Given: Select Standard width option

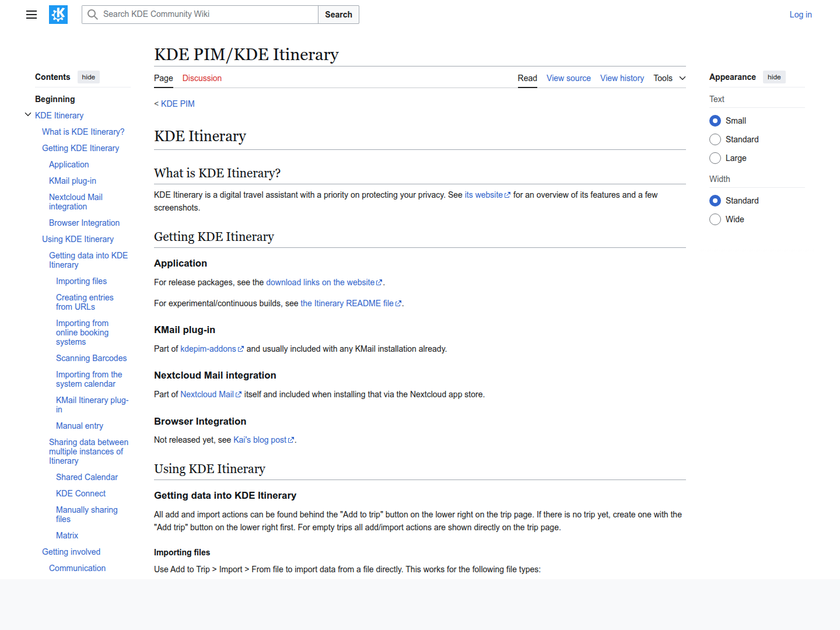Looking at the screenshot, I should (x=715, y=201).
